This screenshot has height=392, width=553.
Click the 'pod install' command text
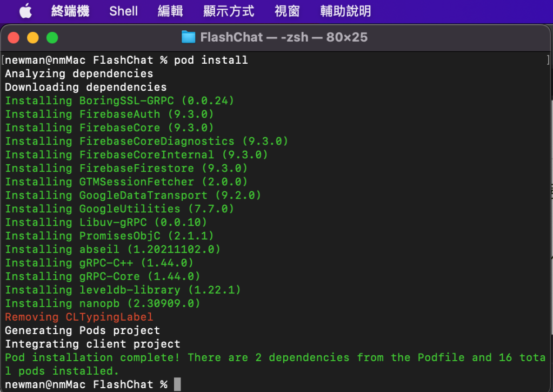(211, 60)
